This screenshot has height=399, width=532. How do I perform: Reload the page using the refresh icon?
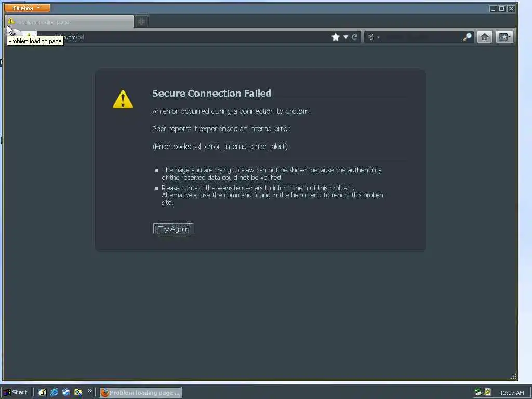[354, 37]
